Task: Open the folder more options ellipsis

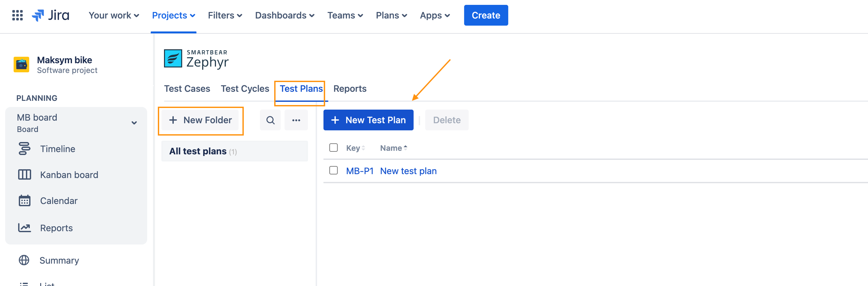Action: click(x=296, y=120)
